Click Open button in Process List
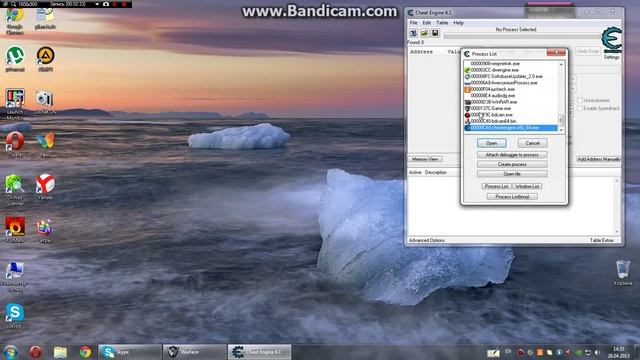This screenshot has width=640, height=360. pos(491,143)
